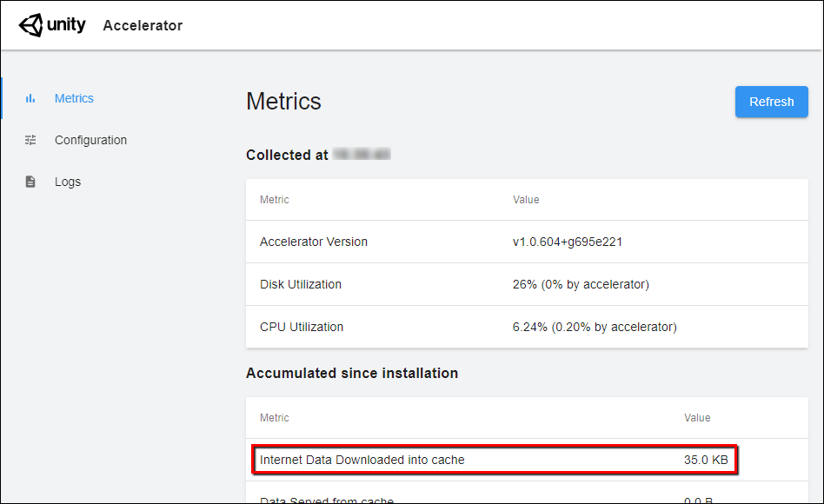Click the Unity logo icon

[x=30, y=25]
